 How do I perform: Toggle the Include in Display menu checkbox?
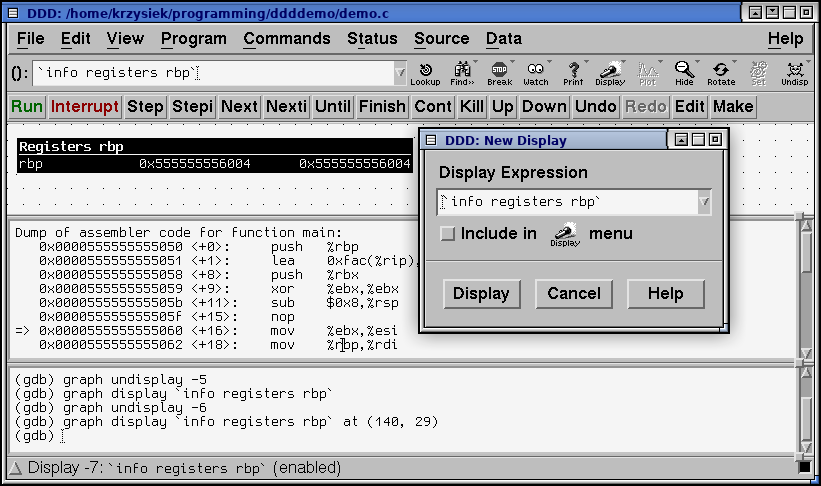[448, 234]
